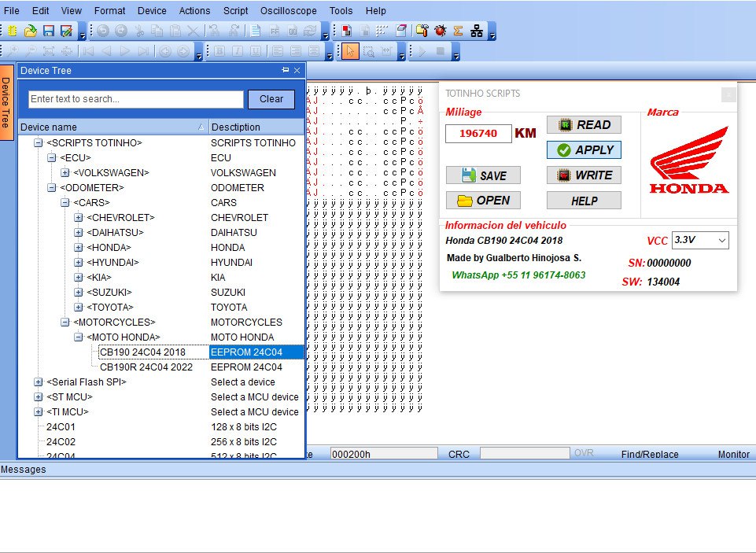756x553 pixels.
Task: Open the Device menu
Action: (152, 11)
